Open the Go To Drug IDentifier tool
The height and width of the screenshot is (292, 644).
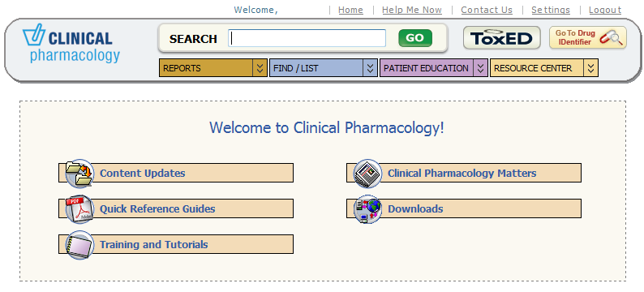pos(588,38)
